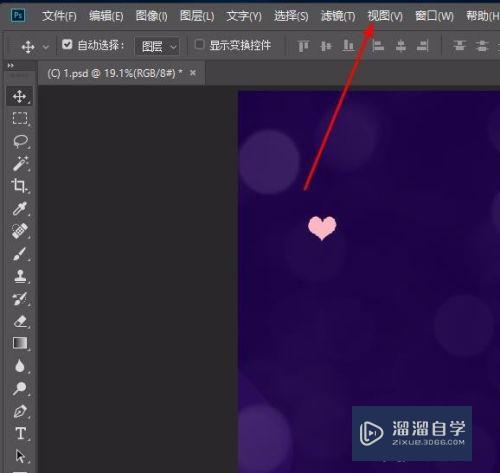Select the Eraser tool
This screenshot has height=473, width=500.
[x=20, y=321]
